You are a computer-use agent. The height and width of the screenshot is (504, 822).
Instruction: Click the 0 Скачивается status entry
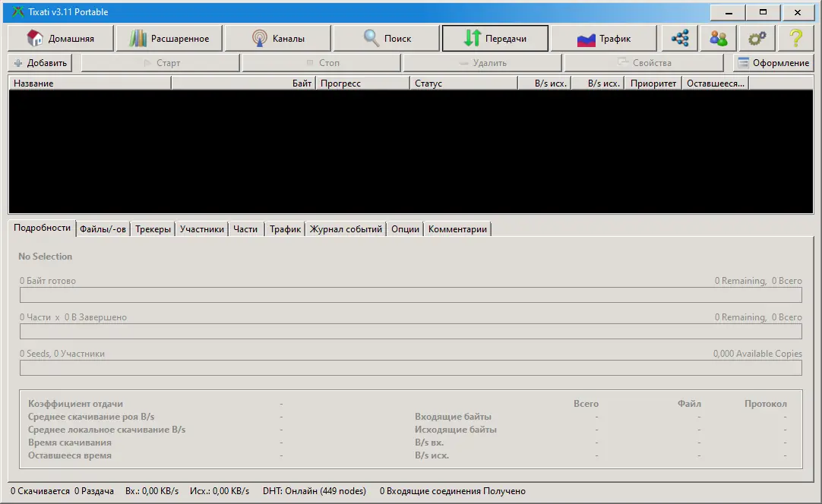[x=40, y=491]
